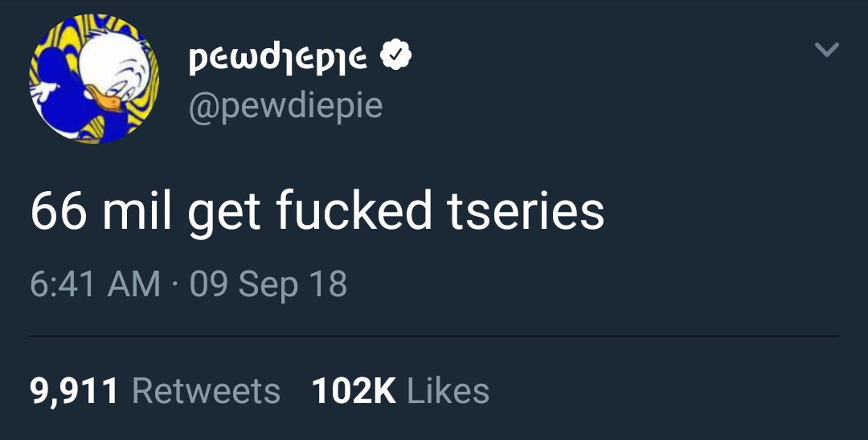
Task: Click the Retweets label
Action: pos(207,391)
